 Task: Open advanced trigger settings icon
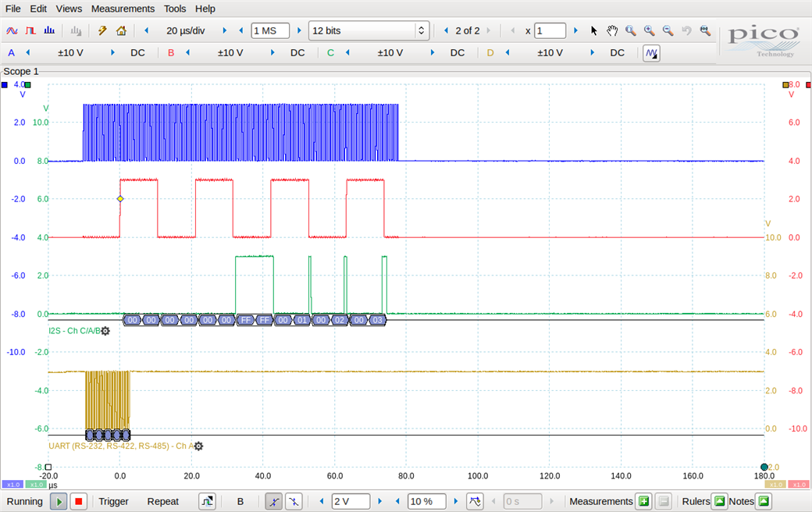tap(207, 501)
